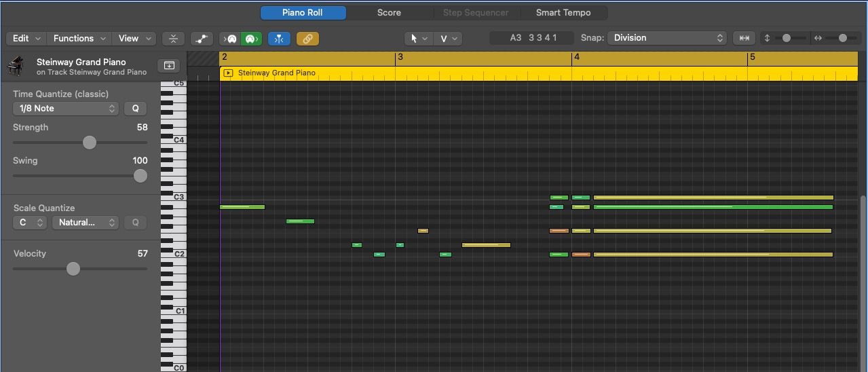This screenshot has width=868, height=372.
Task: Toggle the Collapse Mode icon button
Action: tap(173, 39)
